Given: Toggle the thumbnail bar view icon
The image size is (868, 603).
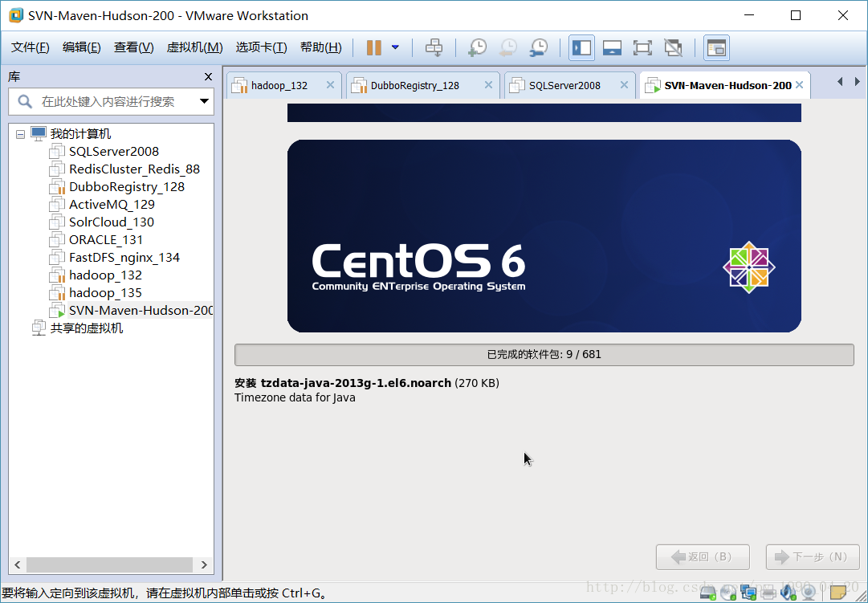Looking at the screenshot, I should [x=612, y=47].
